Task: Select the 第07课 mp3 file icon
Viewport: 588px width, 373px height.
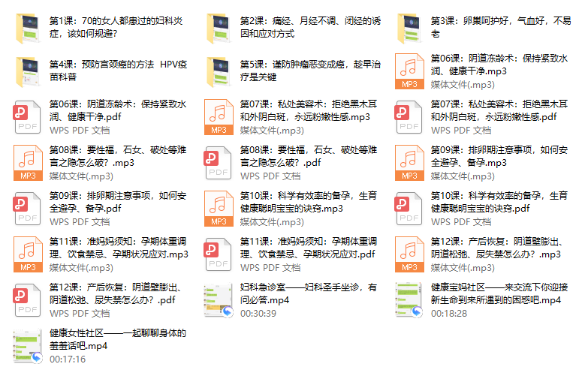Action: tap(219, 117)
